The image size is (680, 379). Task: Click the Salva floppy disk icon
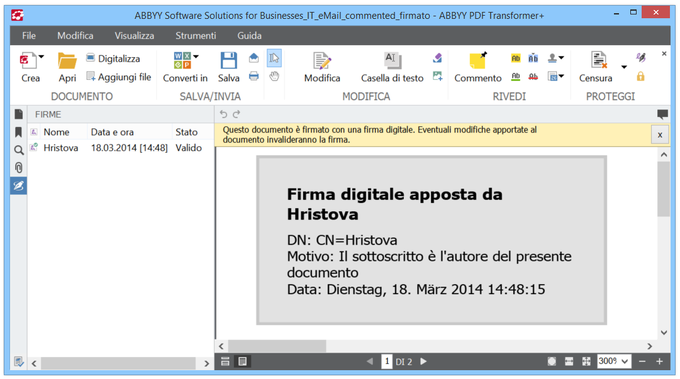pos(229,60)
